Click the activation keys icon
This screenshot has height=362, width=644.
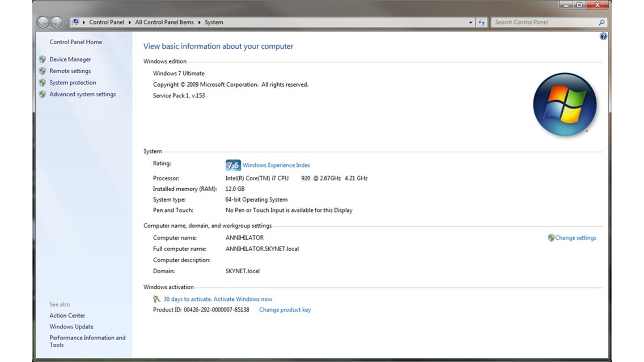[x=157, y=299]
